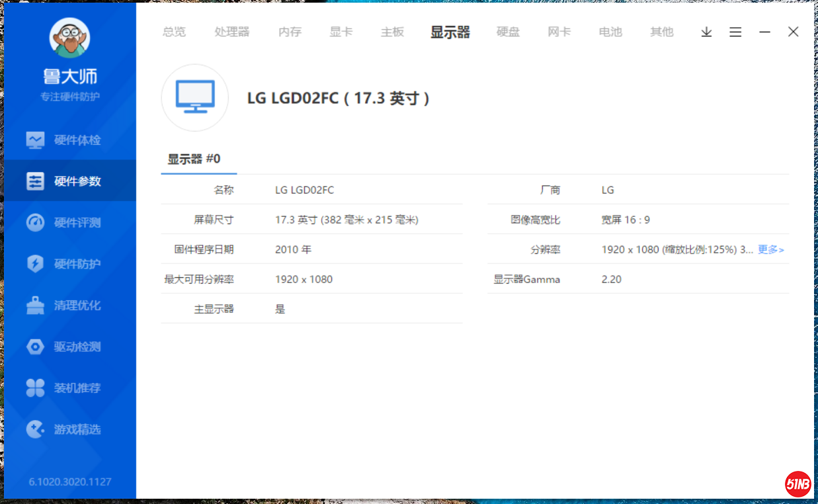Click the 硬件体检 hardware checkup icon
Viewport: 818px width, 504px height.
(x=35, y=140)
